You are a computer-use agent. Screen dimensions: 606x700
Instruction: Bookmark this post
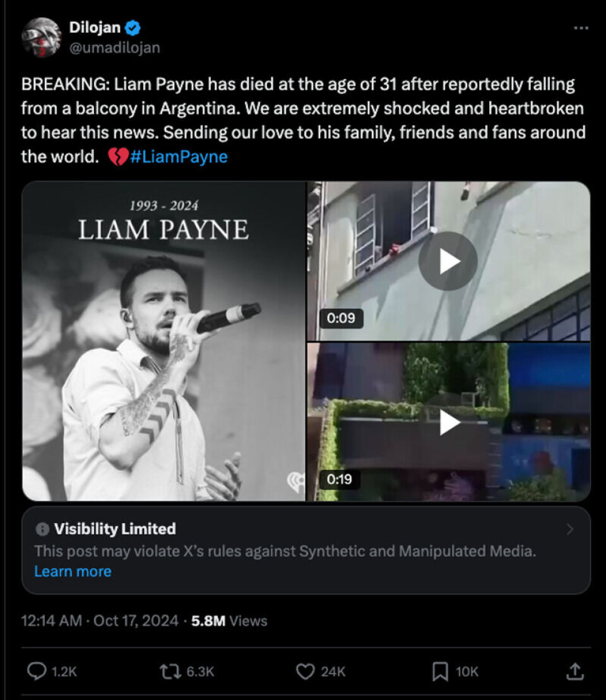pos(440,671)
